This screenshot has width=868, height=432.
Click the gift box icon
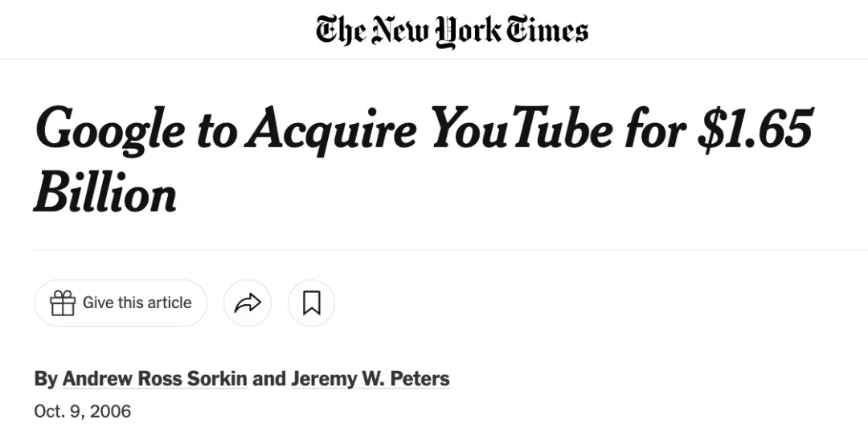coord(63,303)
